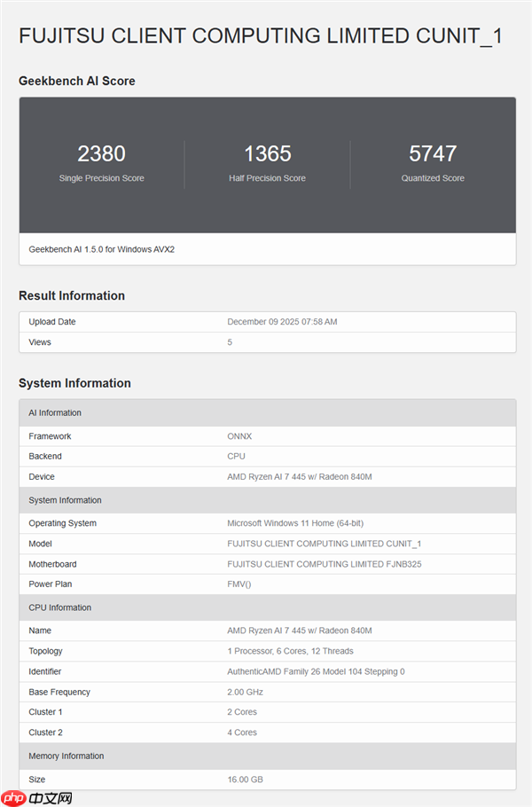
Task: Click the Views label
Action: point(40,342)
